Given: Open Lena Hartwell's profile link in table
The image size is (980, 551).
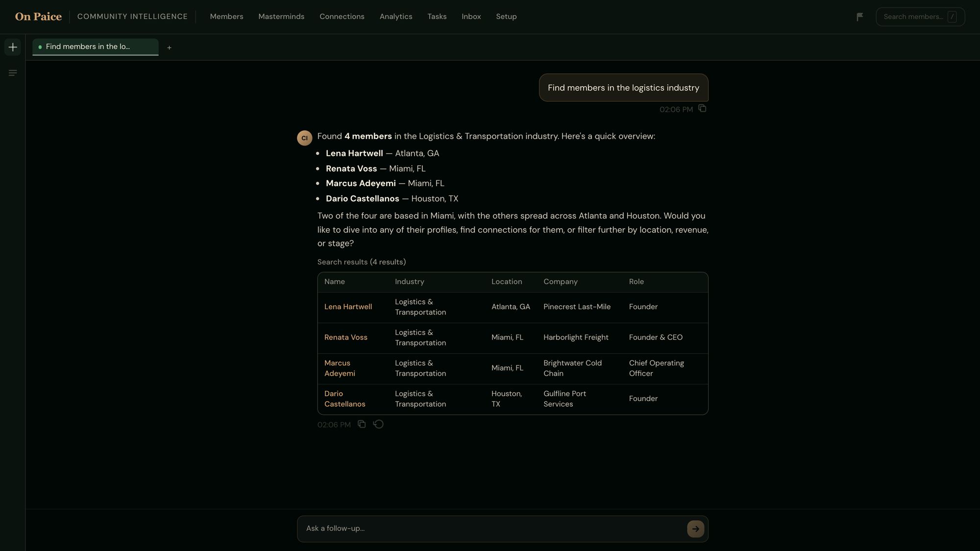Looking at the screenshot, I should click(348, 307).
